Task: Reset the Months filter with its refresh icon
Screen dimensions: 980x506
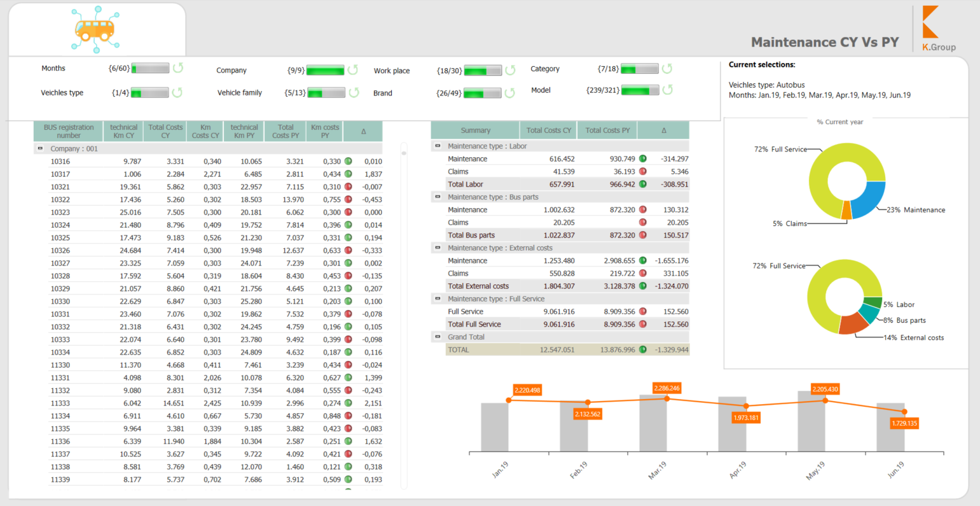Action: point(178,68)
